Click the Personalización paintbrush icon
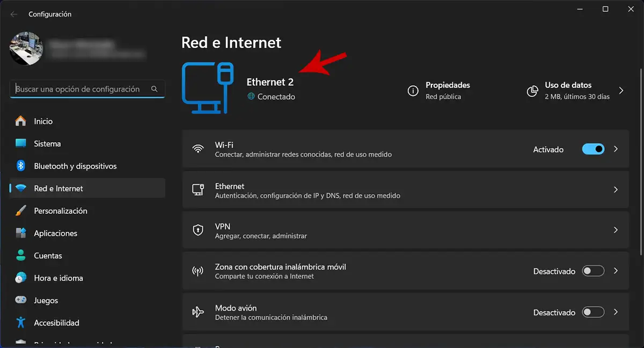The image size is (644, 348). pyautogui.click(x=21, y=211)
